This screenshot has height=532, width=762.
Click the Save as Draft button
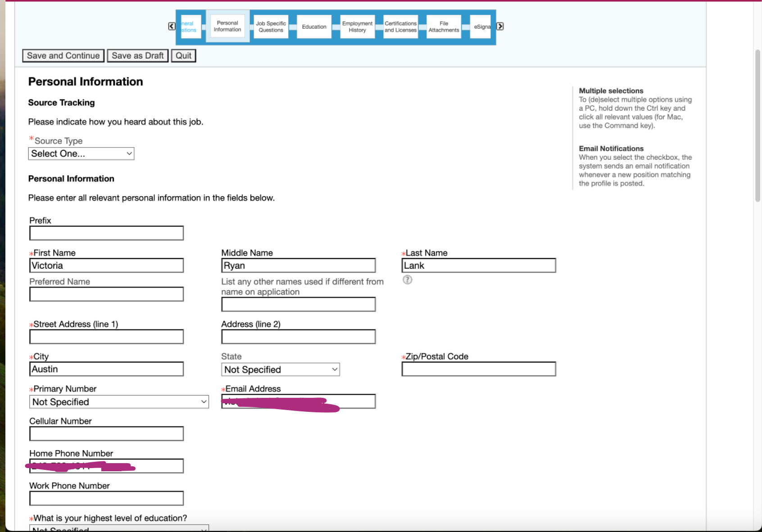pos(138,56)
